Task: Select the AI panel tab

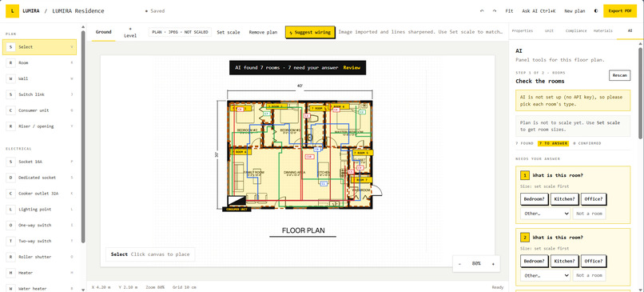Action: 630,31
